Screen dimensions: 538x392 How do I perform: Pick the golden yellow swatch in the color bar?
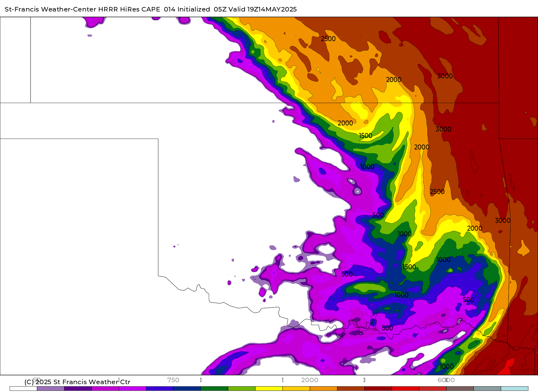pos(296,388)
